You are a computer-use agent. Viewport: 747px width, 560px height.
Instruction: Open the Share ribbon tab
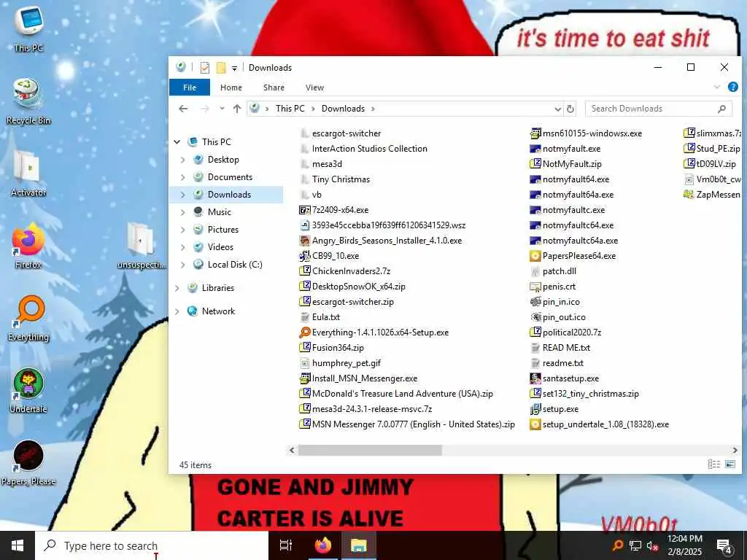274,87
